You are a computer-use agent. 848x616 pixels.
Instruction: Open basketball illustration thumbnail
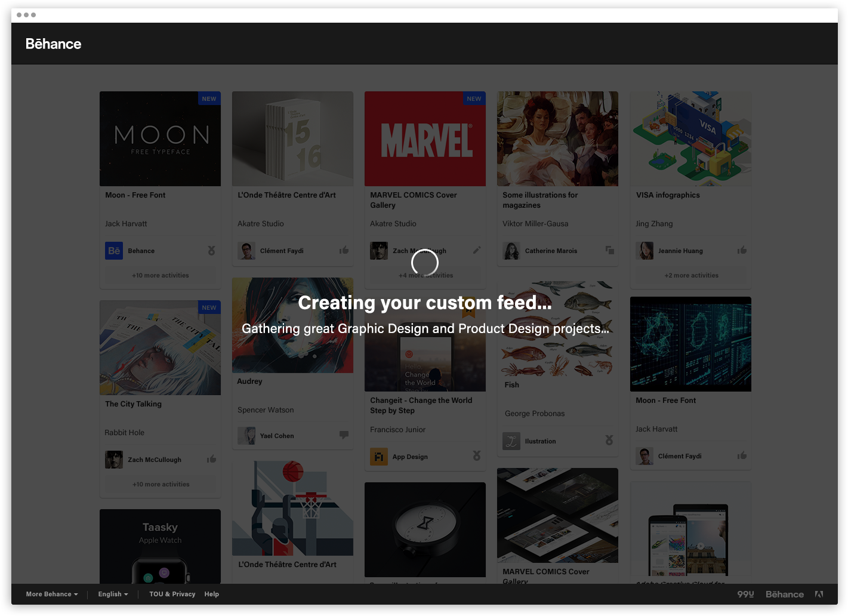(292, 508)
